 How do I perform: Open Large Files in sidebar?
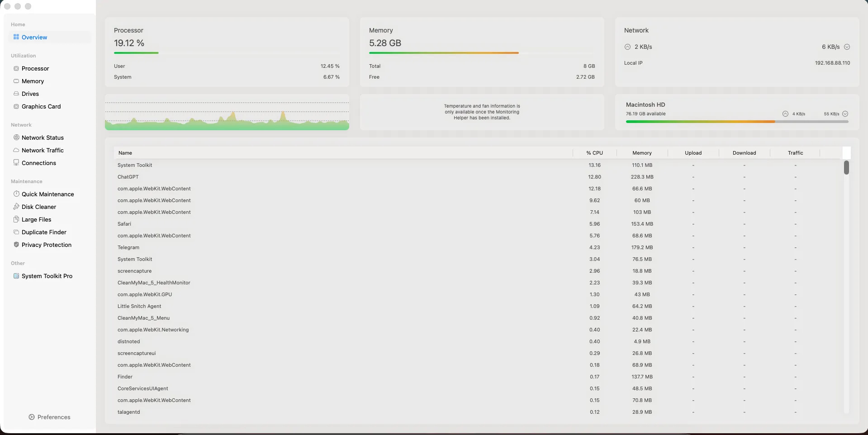click(x=36, y=220)
